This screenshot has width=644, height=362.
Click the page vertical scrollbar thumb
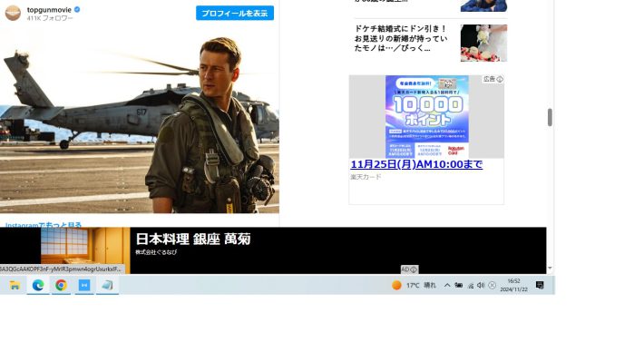click(x=550, y=118)
